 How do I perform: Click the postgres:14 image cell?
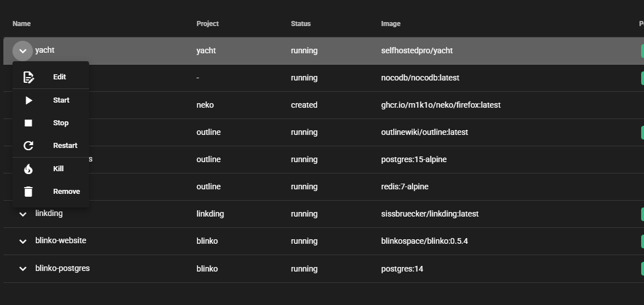(x=402, y=269)
